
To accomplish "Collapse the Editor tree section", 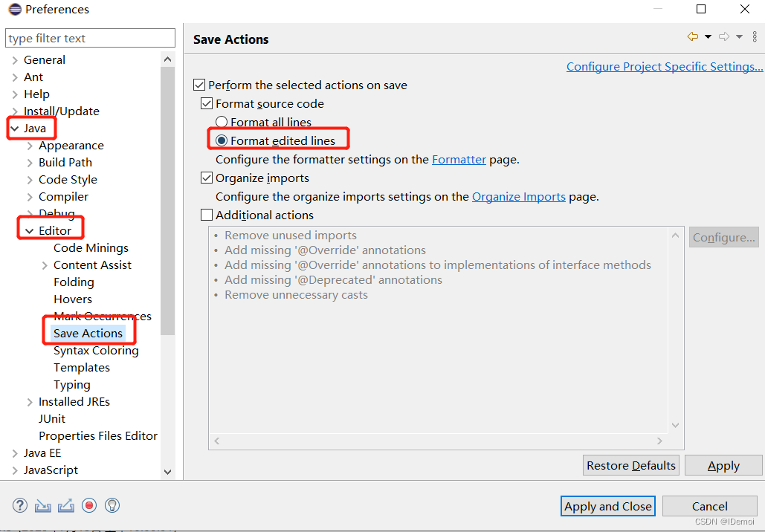I will (28, 230).
